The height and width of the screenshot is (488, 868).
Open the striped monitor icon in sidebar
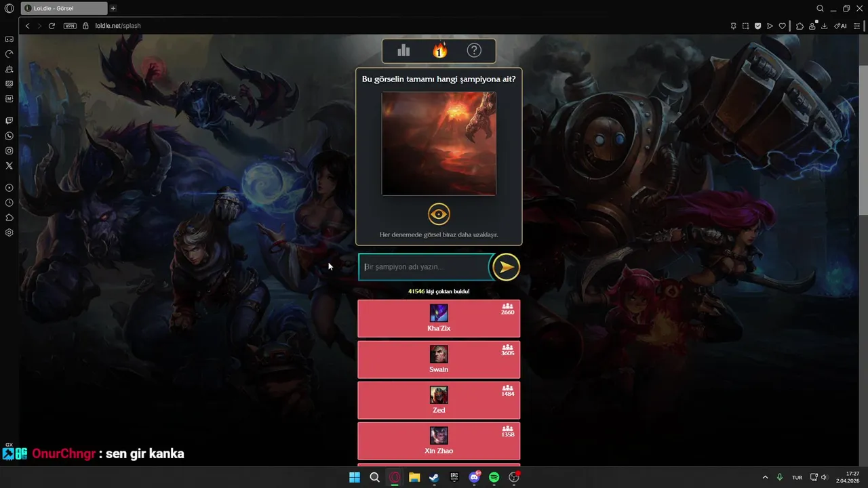(x=9, y=84)
